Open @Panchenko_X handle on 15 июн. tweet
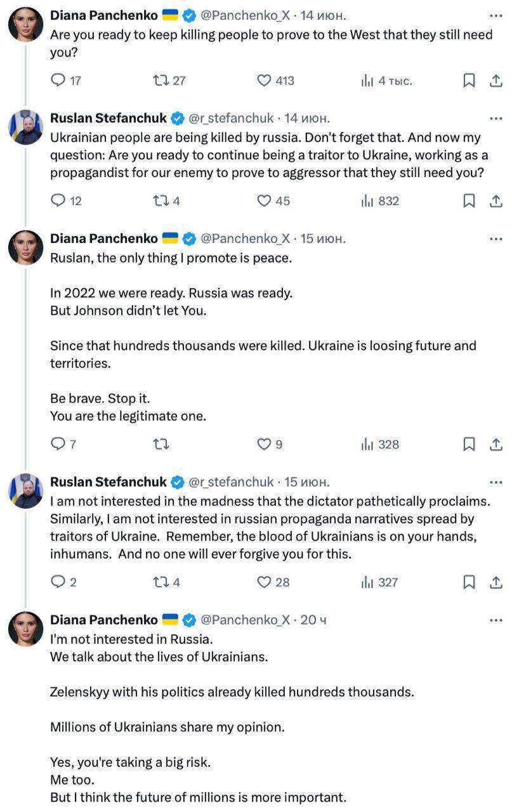The width and height of the screenshot is (519, 812). coord(245,239)
